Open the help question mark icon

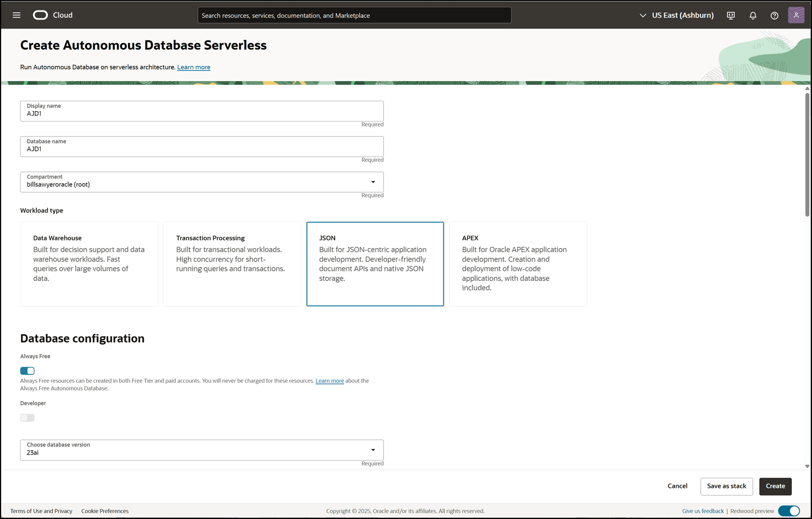coord(774,15)
